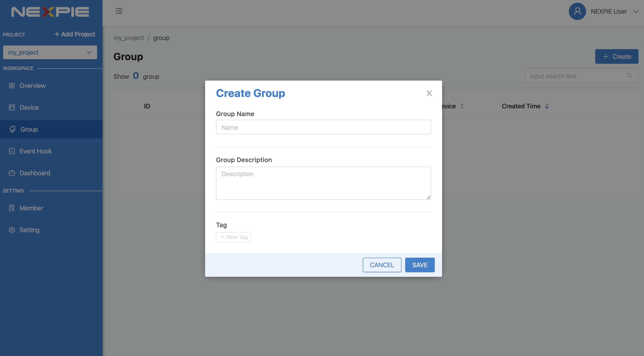Click the ID column header
This screenshot has width=644, height=356.
(147, 106)
